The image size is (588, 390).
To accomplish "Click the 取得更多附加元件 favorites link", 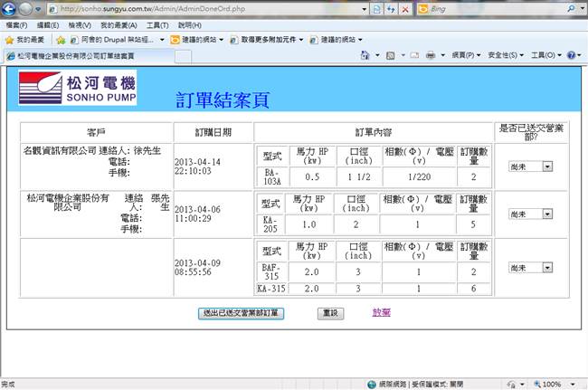I will (x=267, y=40).
